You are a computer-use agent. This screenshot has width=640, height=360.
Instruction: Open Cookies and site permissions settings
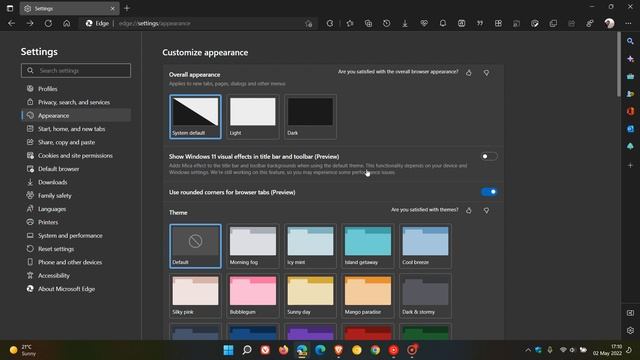(76, 156)
